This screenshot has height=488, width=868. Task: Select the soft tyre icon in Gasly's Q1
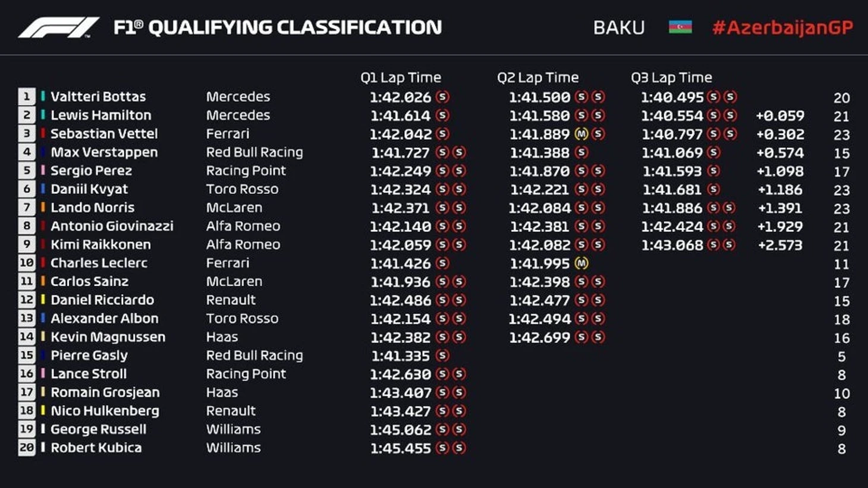click(x=442, y=355)
